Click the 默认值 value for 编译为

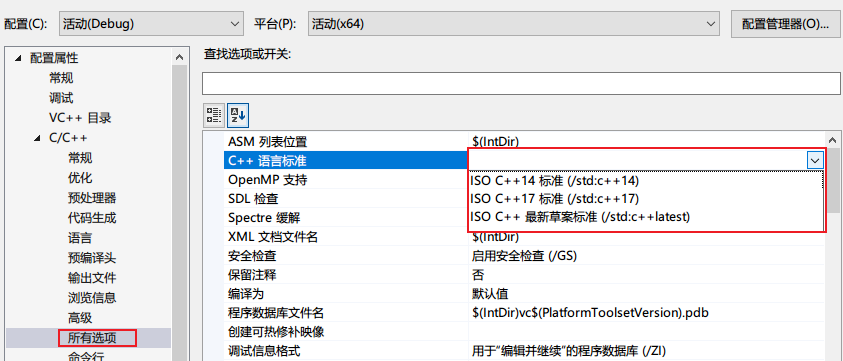tap(490, 294)
